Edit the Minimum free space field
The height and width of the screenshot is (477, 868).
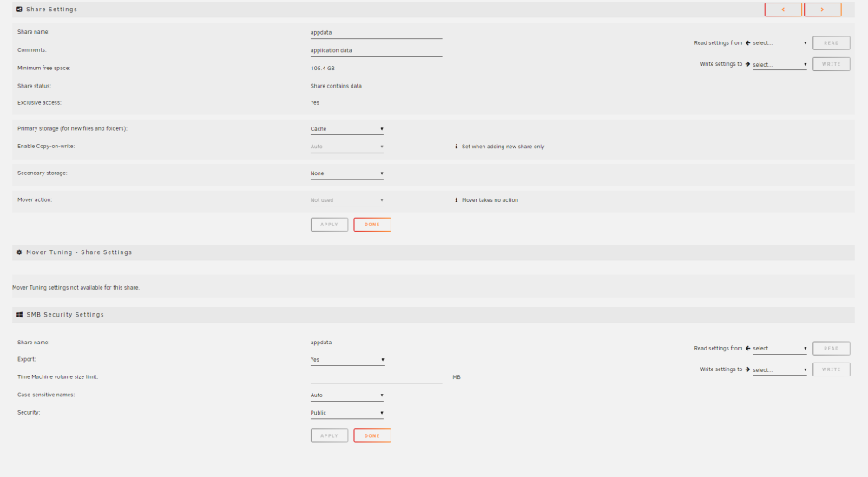346,69
